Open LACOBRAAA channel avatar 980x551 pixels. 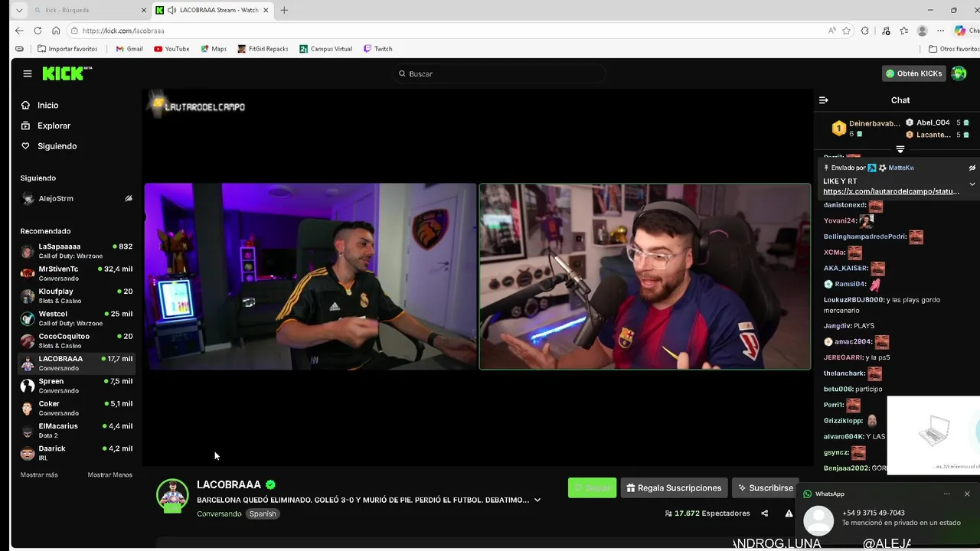tap(172, 495)
